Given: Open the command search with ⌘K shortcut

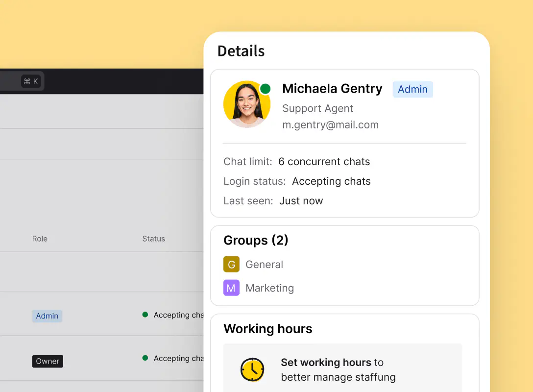Looking at the screenshot, I should click(x=31, y=81).
